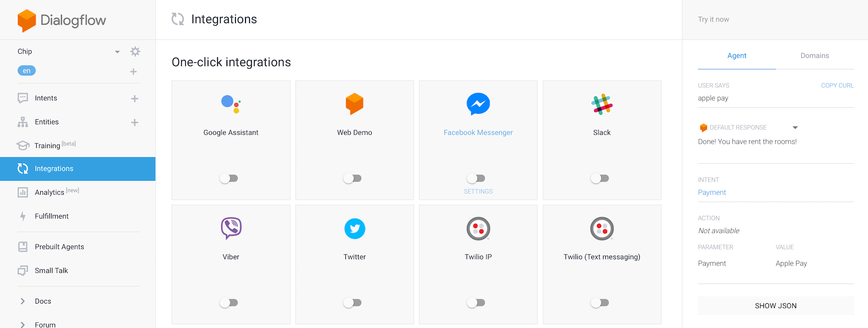Click the Slack logo icon

(x=602, y=104)
